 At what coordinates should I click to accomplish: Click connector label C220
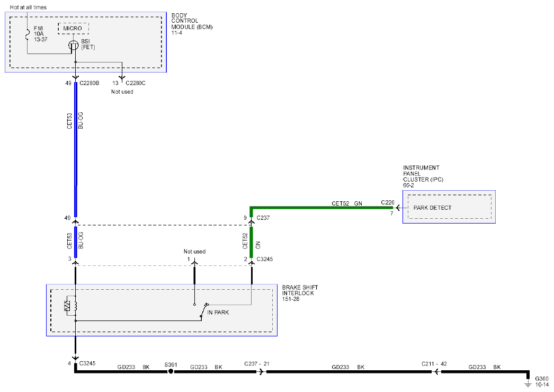click(388, 202)
